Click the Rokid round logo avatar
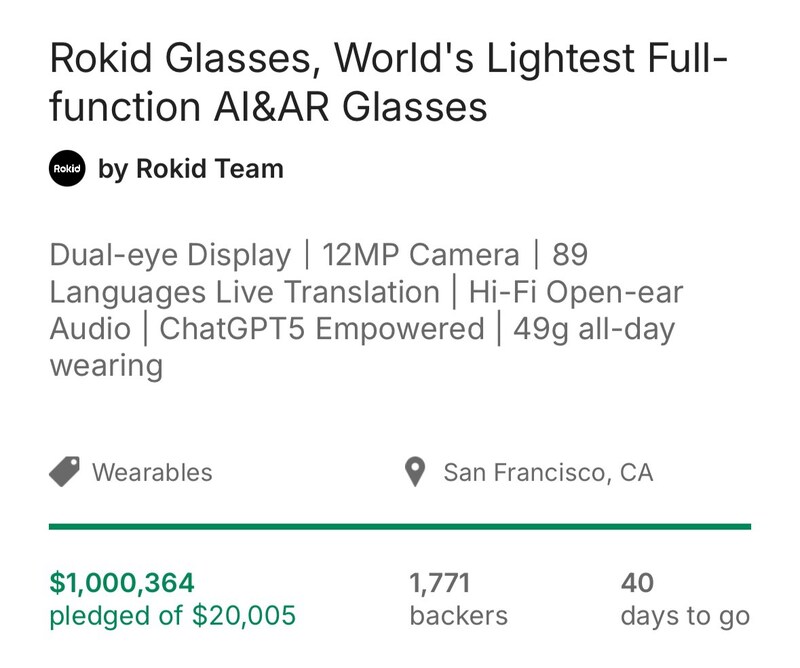The width and height of the screenshot is (800, 668). point(67,169)
